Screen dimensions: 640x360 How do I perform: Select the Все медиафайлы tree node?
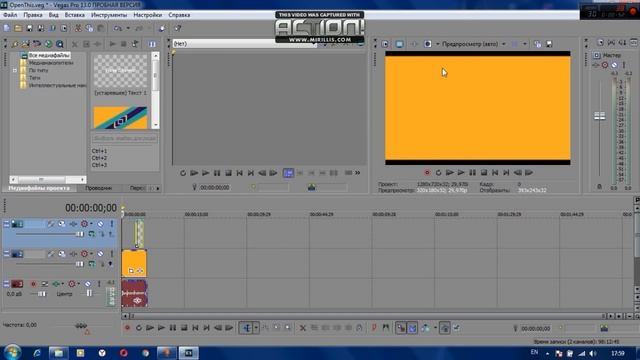[49, 55]
